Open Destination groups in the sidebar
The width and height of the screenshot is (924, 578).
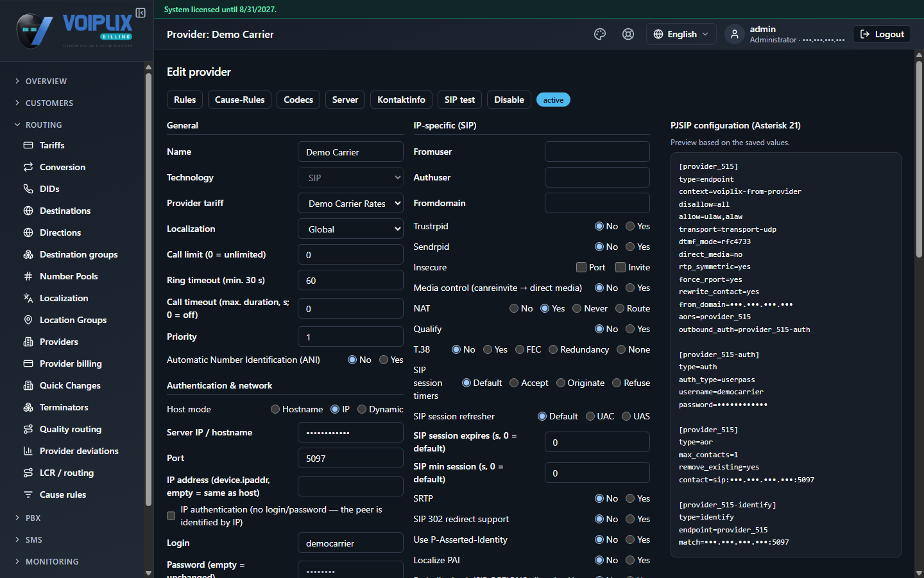tap(78, 254)
